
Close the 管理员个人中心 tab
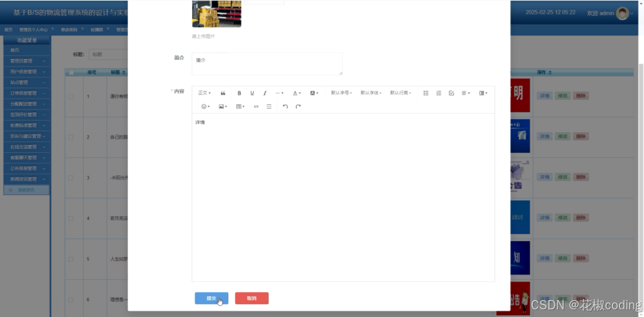pos(52,29)
